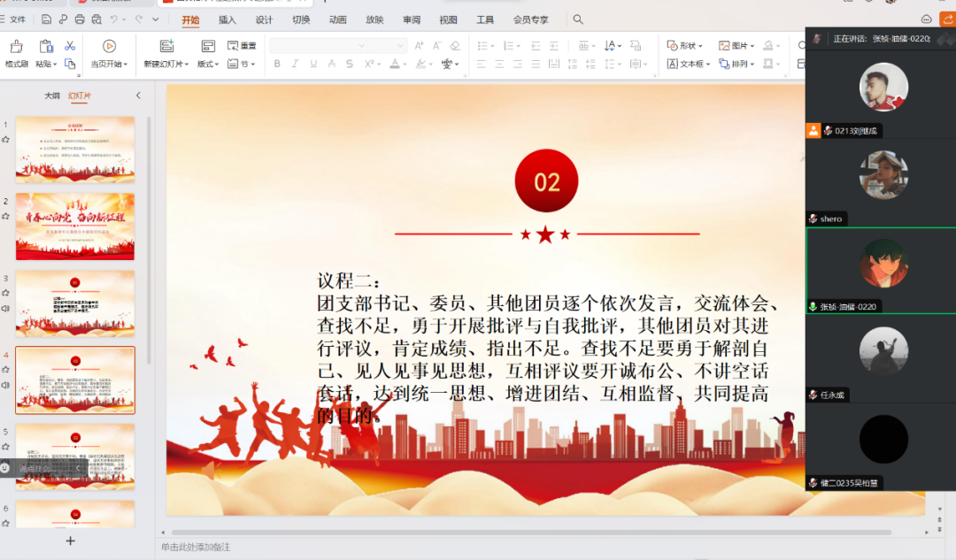Click the Print icon in quick toolbar
The image size is (956, 560).
click(81, 19)
